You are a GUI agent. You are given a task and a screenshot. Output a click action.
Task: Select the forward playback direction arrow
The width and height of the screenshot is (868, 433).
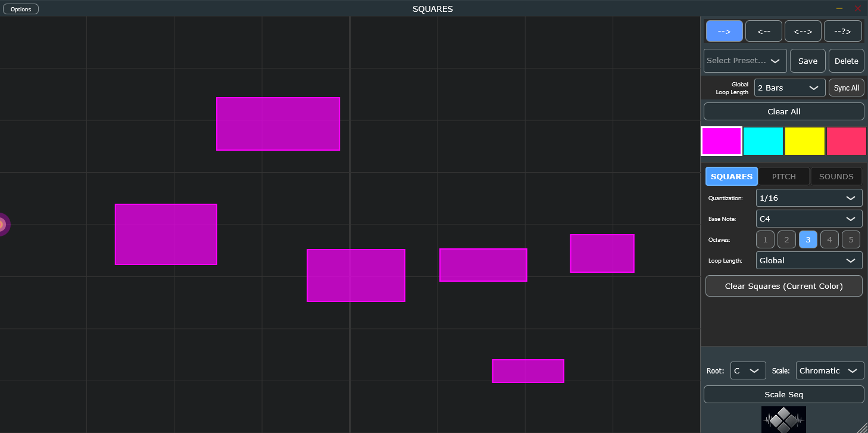[x=724, y=30]
